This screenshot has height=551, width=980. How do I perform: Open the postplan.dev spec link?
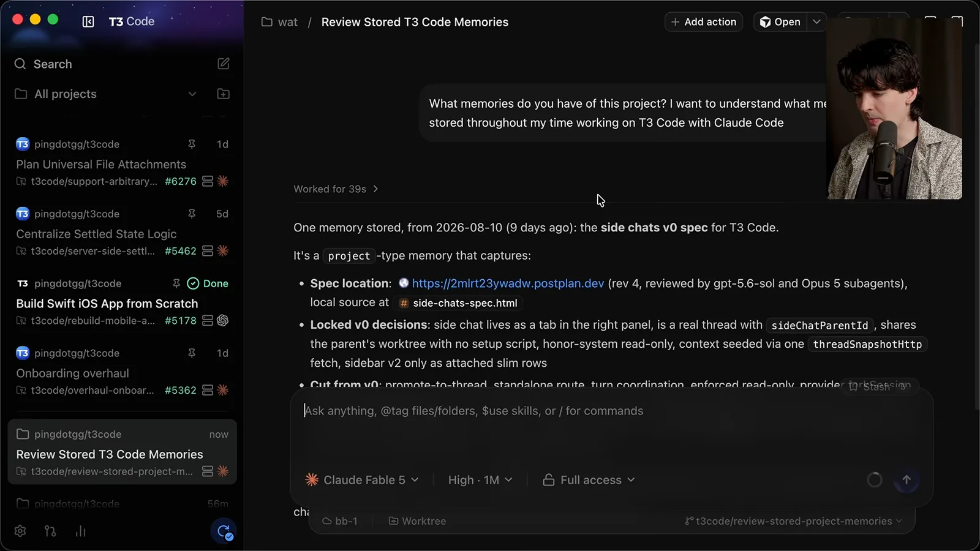click(x=508, y=283)
